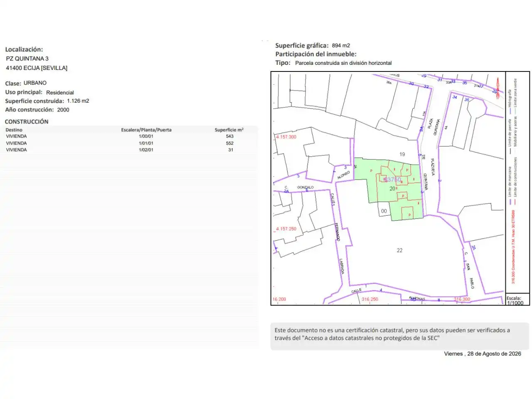Viewport: 532px width, 399px height.
Task: Click the 'LABRADA' street label on the map
Action: [x=342, y=266]
